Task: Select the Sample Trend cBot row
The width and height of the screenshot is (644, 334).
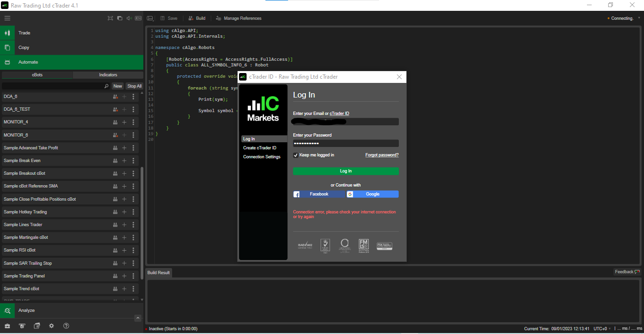Action: point(70,289)
